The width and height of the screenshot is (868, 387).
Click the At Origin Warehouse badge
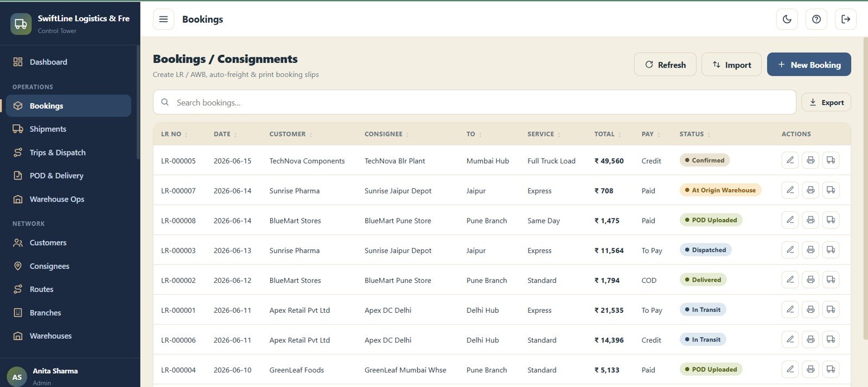pos(720,190)
